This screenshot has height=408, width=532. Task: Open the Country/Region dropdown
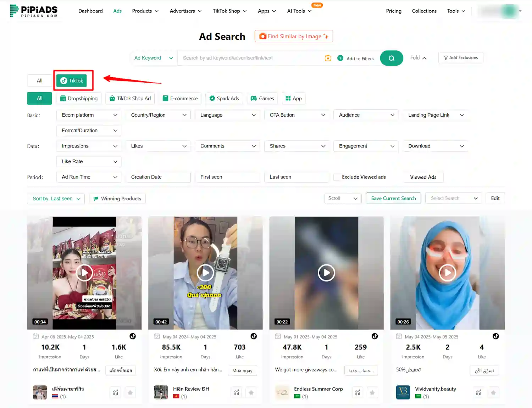(158, 115)
